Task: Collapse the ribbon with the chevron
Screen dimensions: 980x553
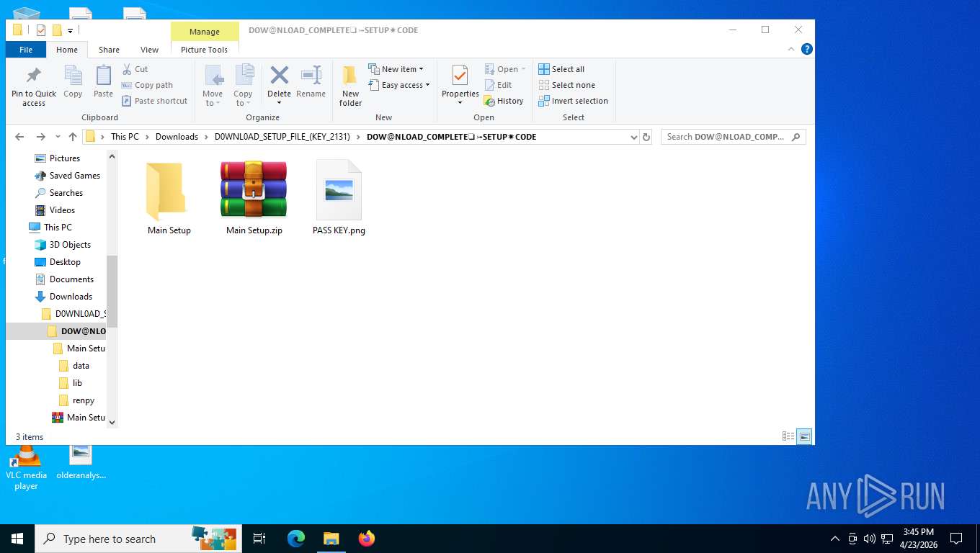Action: tap(791, 50)
